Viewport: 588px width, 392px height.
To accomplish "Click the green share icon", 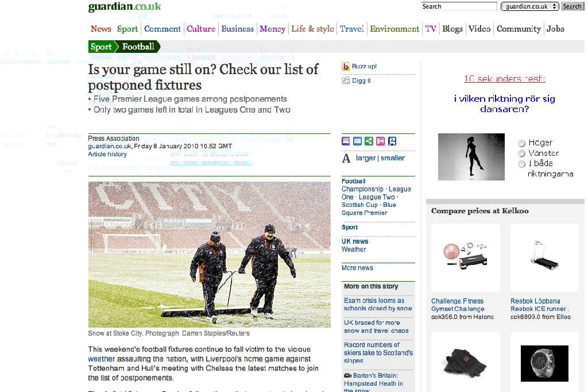I will point(369,141).
